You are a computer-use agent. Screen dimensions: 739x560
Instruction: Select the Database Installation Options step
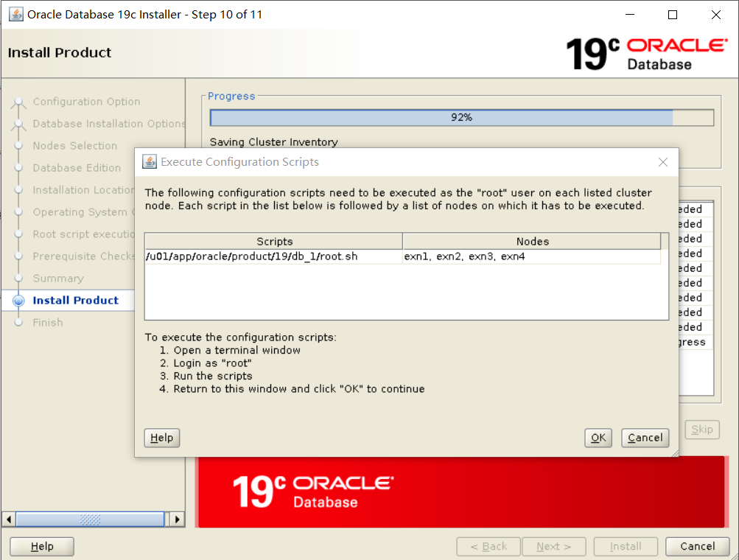(109, 124)
